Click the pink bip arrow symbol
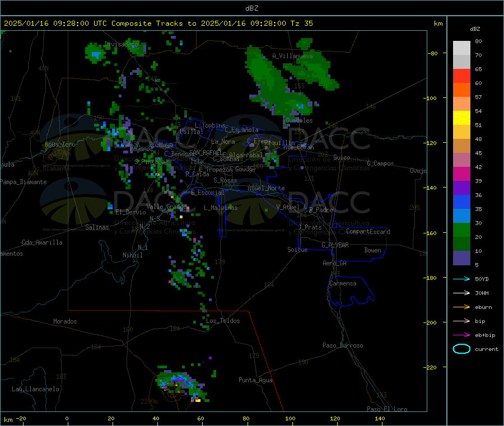This screenshot has width=504, height=426. pos(461,321)
